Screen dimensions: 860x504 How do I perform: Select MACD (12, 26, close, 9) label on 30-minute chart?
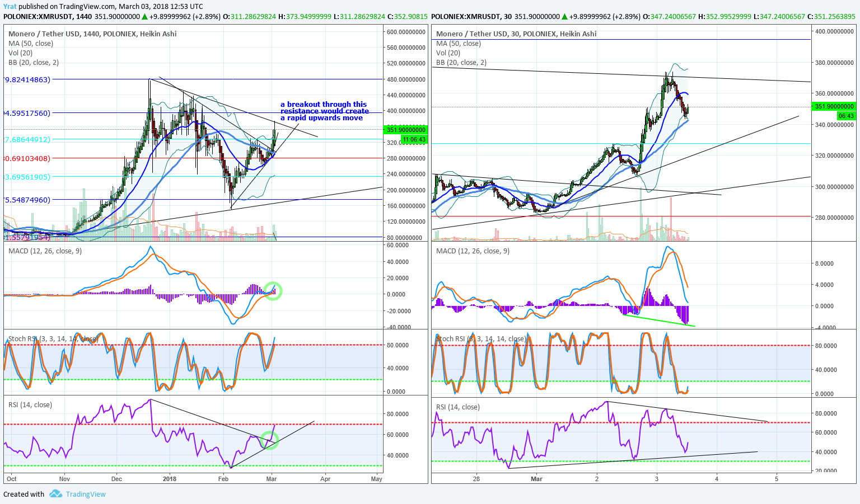pos(473,251)
